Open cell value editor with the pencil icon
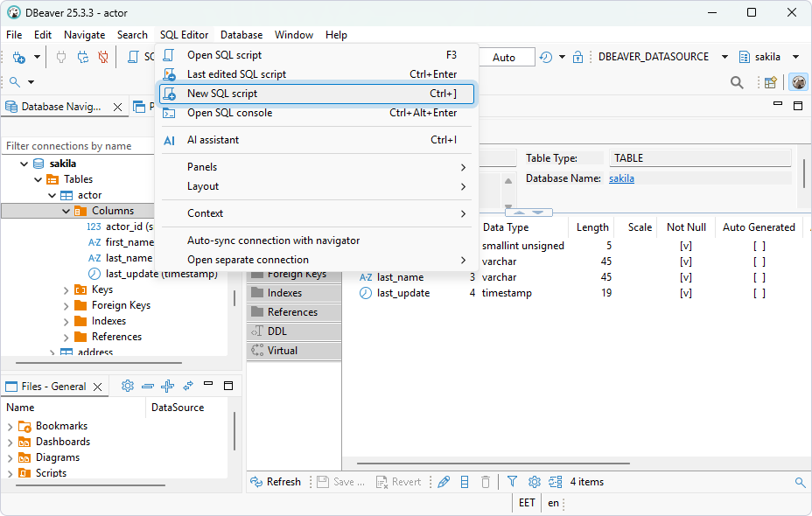The image size is (812, 516). pos(443,481)
